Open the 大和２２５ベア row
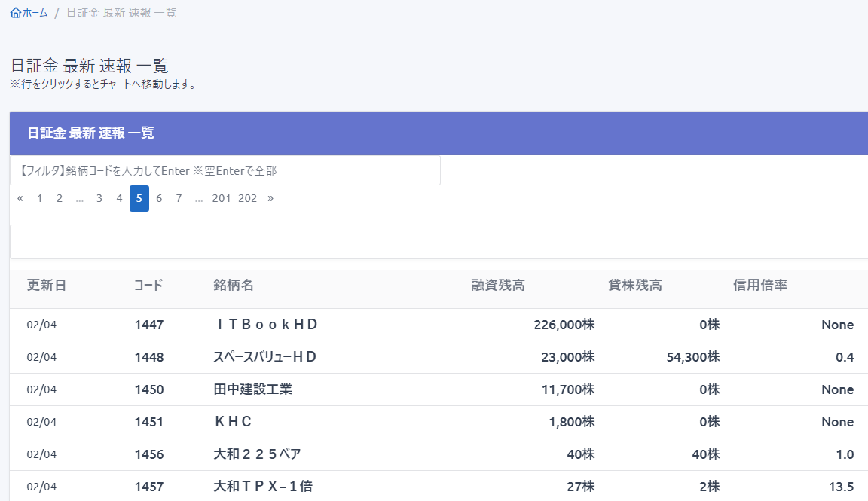This screenshot has height=501, width=868. coord(257,454)
